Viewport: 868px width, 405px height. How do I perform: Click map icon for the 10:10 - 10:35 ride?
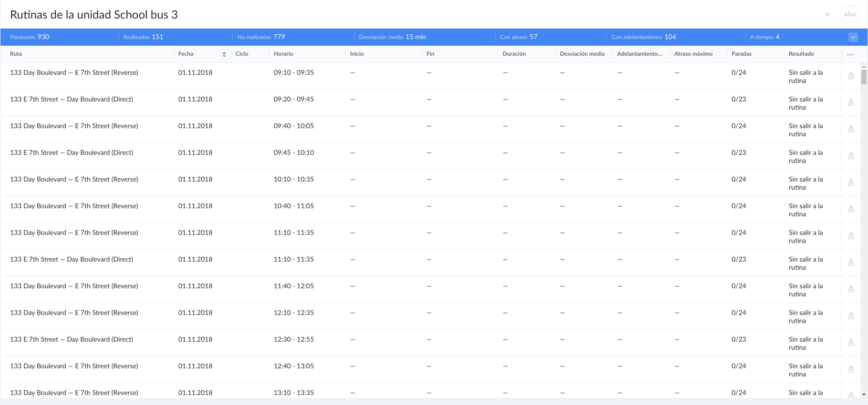851,183
